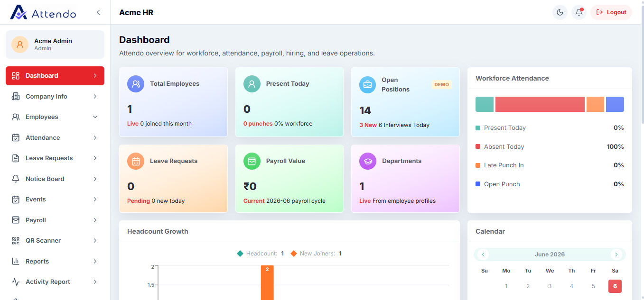
Task: Click the Leave Requests card calendar icon
Action: tap(136, 161)
